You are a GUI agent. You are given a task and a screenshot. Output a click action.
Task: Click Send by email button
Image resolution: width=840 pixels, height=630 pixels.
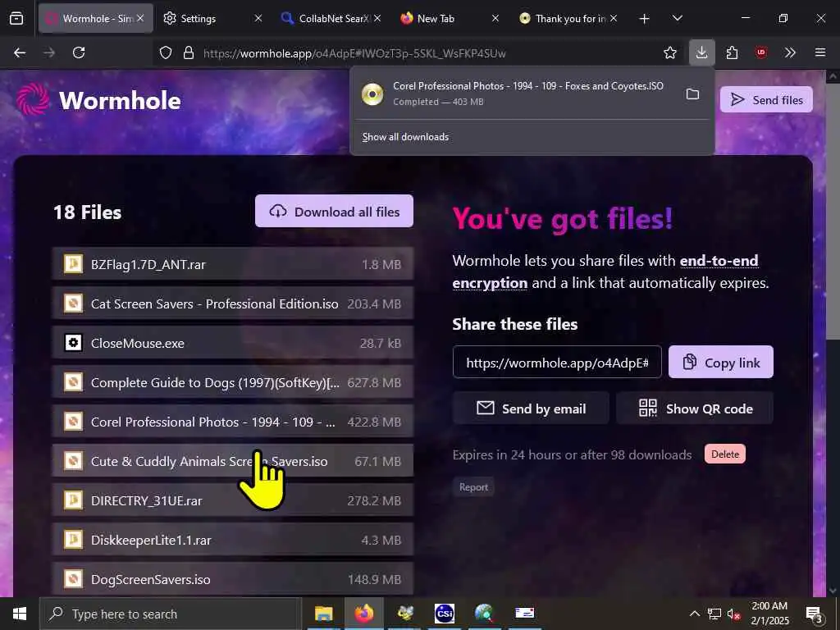(x=531, y=409)
